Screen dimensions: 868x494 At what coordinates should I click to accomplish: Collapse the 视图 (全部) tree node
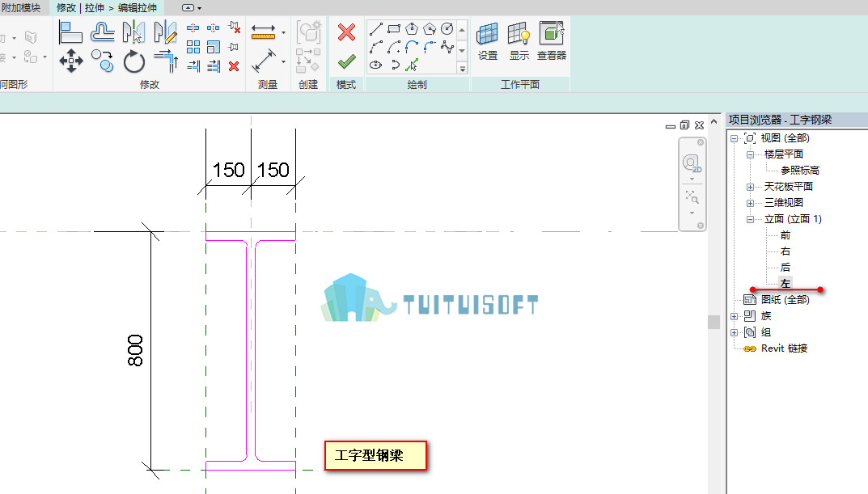734,138
